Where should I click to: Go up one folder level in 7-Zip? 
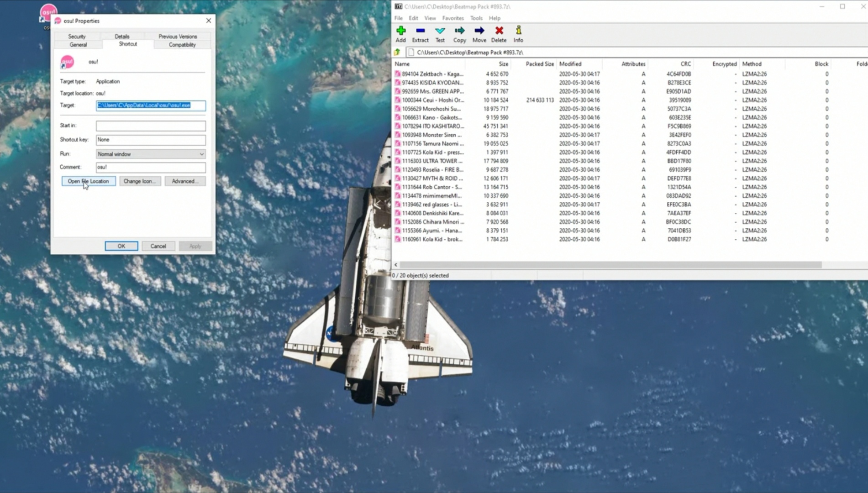point(397,52)
